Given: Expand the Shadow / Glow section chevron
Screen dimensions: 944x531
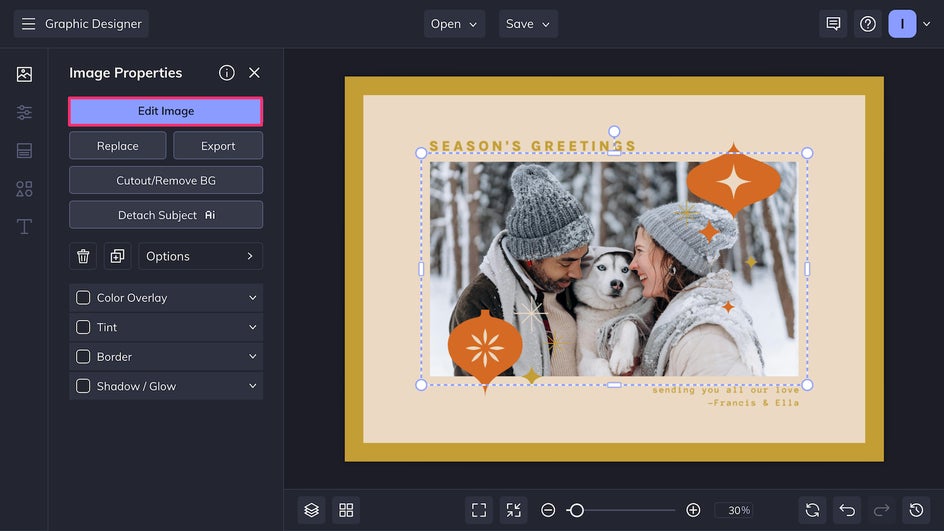Looking at the screenshot, I should (252, 386).
